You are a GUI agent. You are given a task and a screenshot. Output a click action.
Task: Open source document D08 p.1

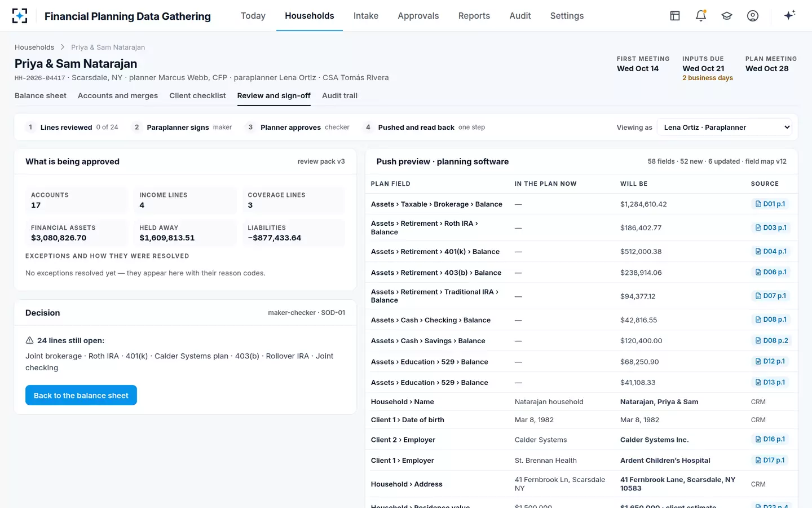(x=771, y=319)
